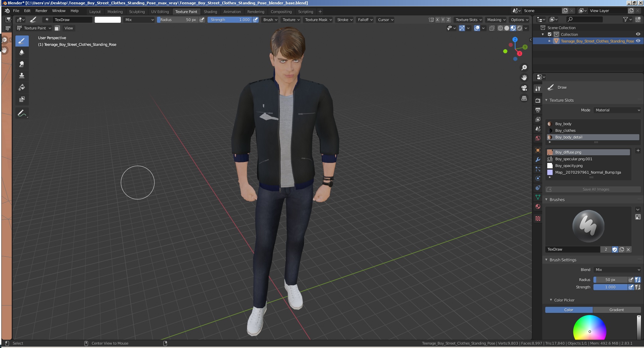644x348 pixels.
Task: Open the Texture Paint mode dropdown
Action: point(34,28)
